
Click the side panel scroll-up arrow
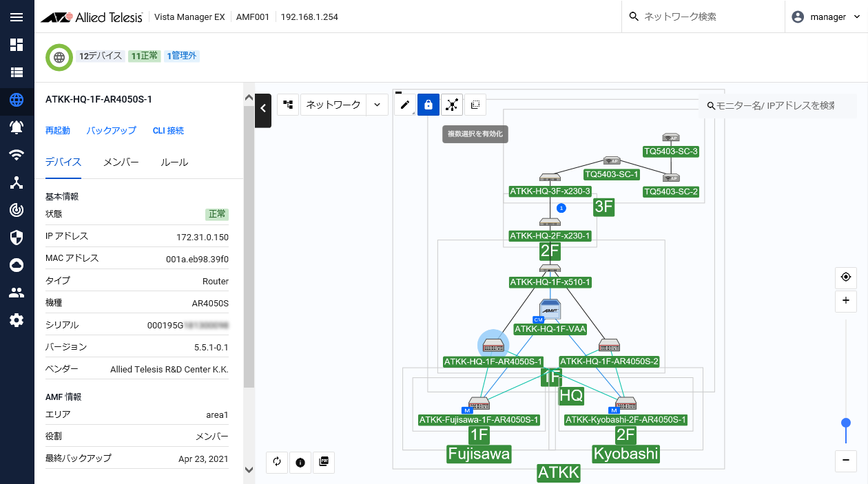coord(249,98)
